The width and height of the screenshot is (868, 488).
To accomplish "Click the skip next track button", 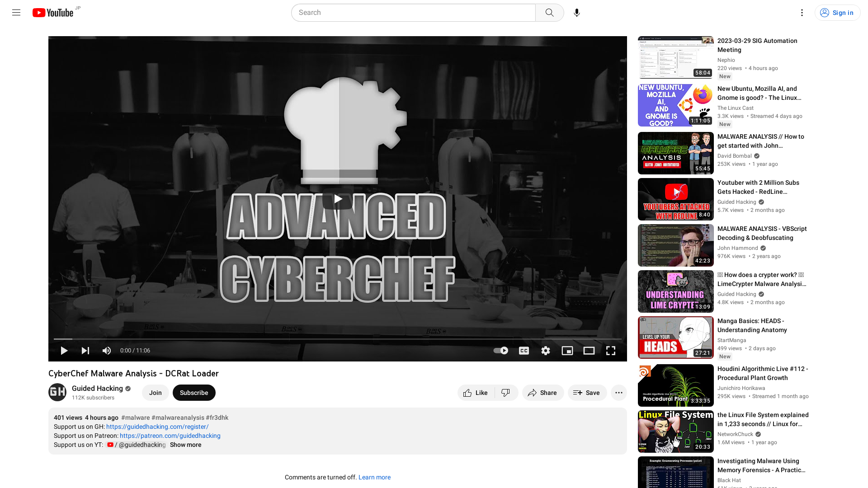I will 85,350.
